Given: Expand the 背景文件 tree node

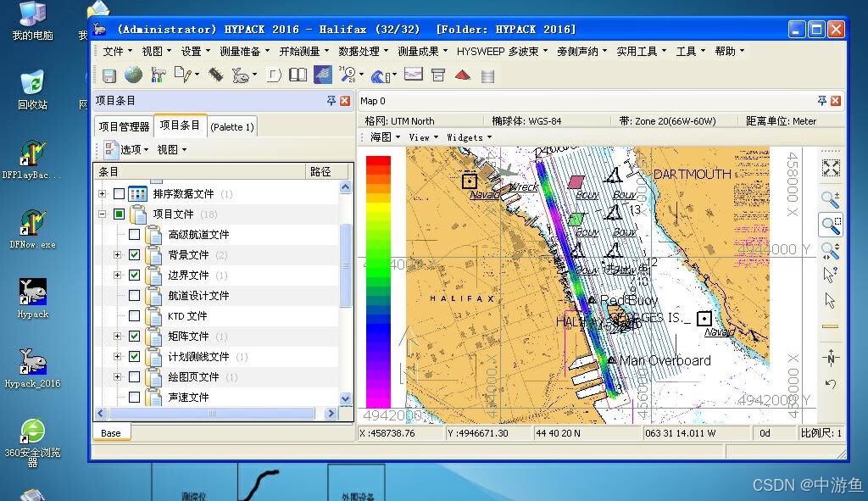Looking at the screenshot, I should 117,254.
